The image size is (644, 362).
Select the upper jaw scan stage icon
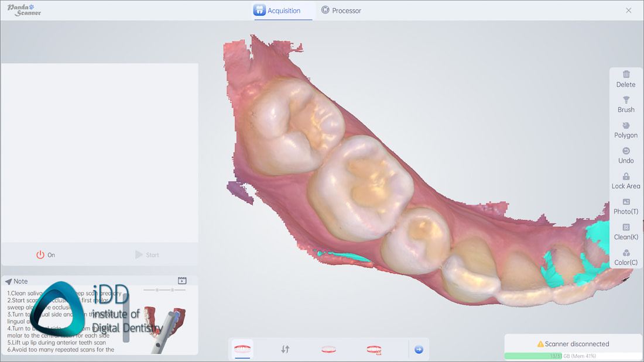coord(242,349)
